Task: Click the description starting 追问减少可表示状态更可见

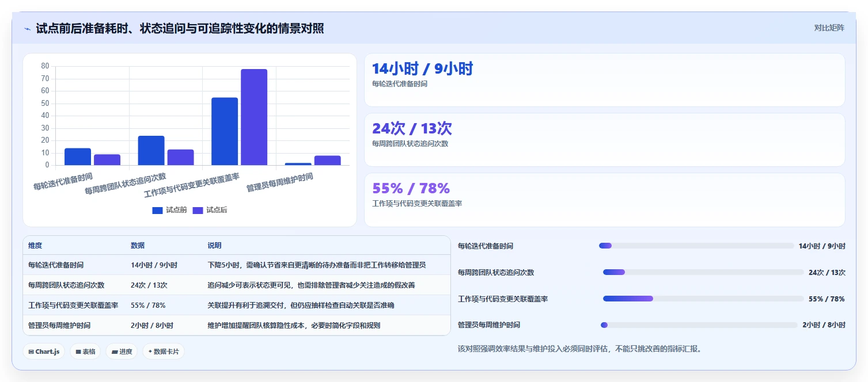Action: tap(312, 285)
